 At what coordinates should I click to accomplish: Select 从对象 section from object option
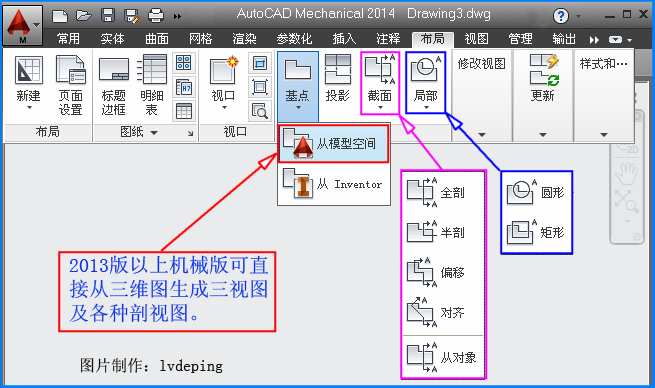442,358
